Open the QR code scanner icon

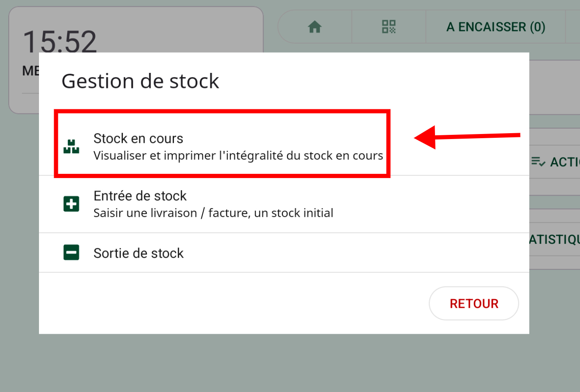[x=388, y=27]
